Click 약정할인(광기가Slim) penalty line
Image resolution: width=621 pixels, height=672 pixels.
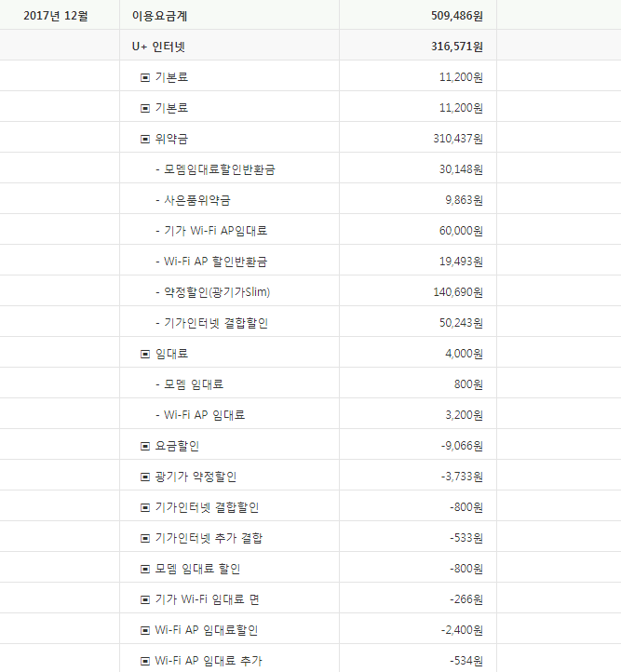(x=217, y=292)
